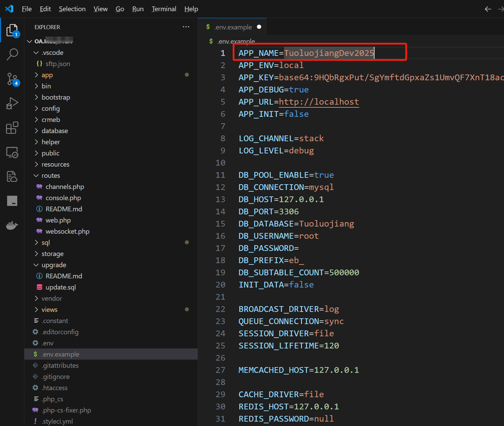This screenshot has width=504, height=426.
Task: Expand the resources folder
Action: click(x=111, y=164)
